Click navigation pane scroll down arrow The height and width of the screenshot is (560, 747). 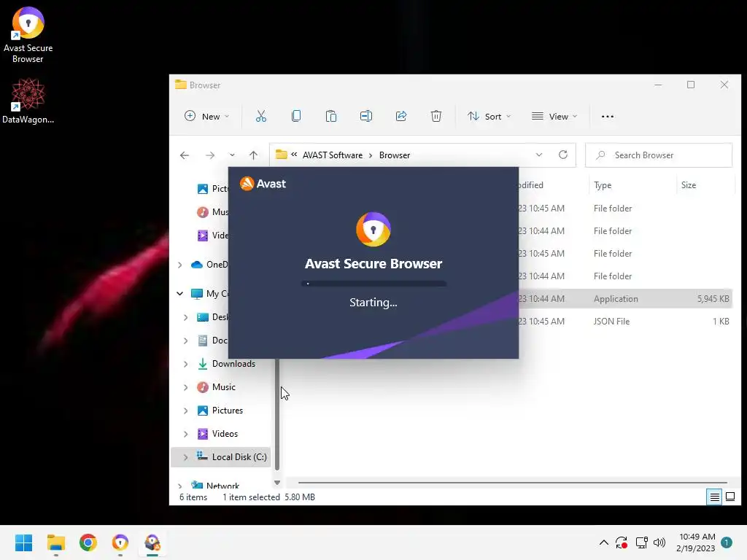[277, 483]
